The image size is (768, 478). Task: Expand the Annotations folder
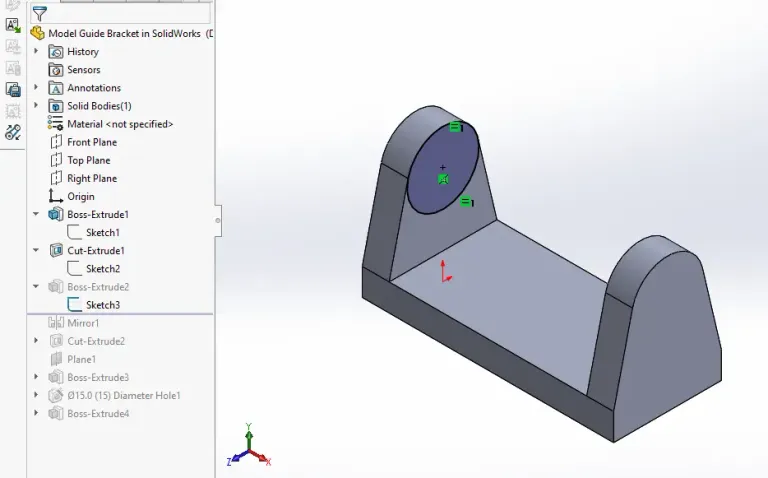pos(37,88)
